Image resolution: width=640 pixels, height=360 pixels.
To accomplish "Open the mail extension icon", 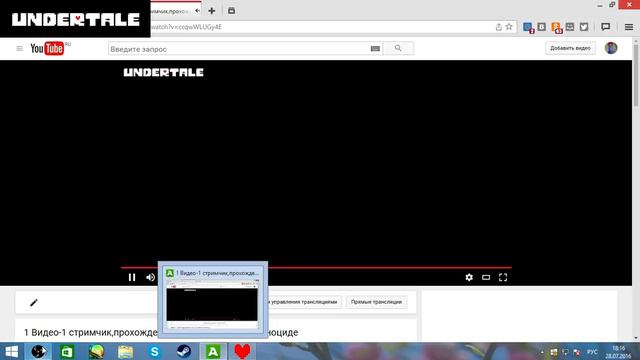I will pyautogui.click(x=570, y=27).
